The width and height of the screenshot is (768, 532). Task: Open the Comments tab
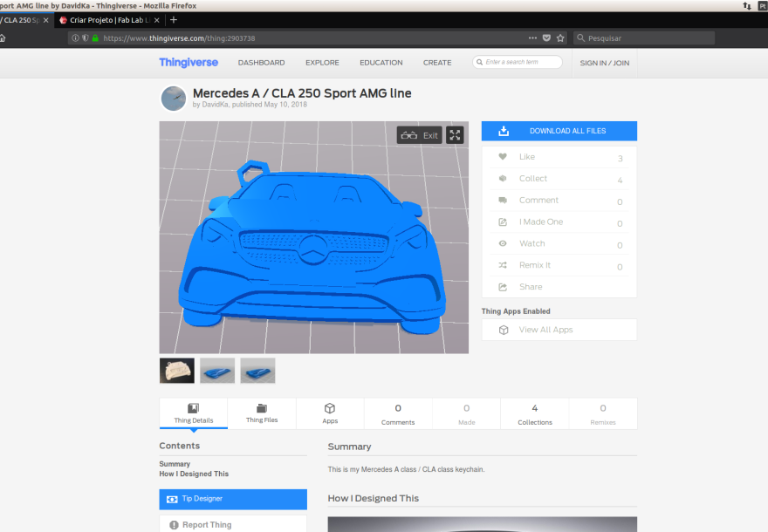pos(398,413)
